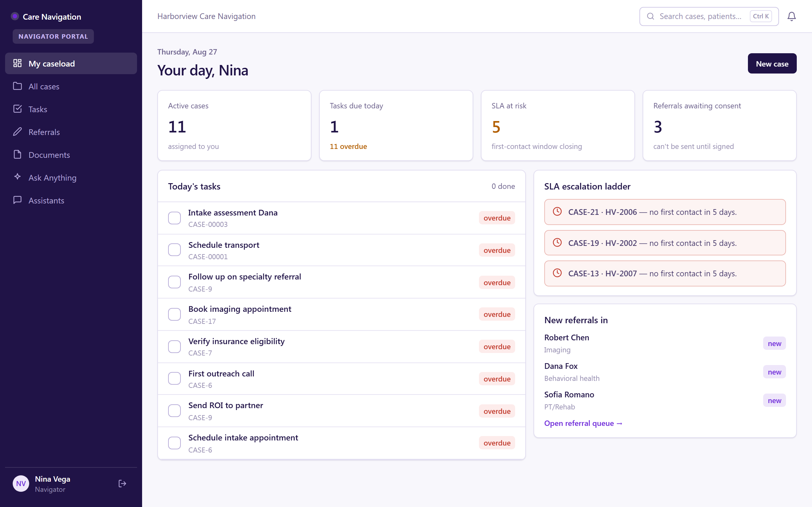
Task: Click the Referrals pencil icon
Action: [17, 132]
